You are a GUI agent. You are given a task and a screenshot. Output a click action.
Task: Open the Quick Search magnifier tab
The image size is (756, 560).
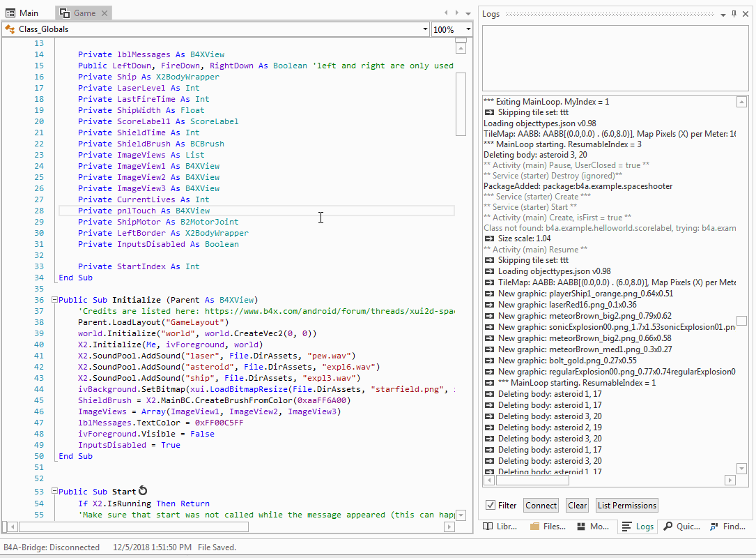(x=680, y=527)
